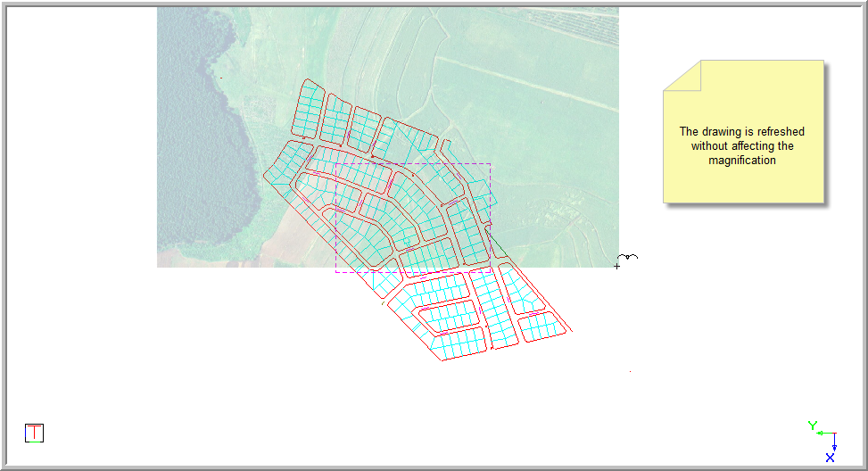The image size is (868, 471).
Task: Click the bottom-left corner of dashed rectangle
Action: click(x=336, y=271)
